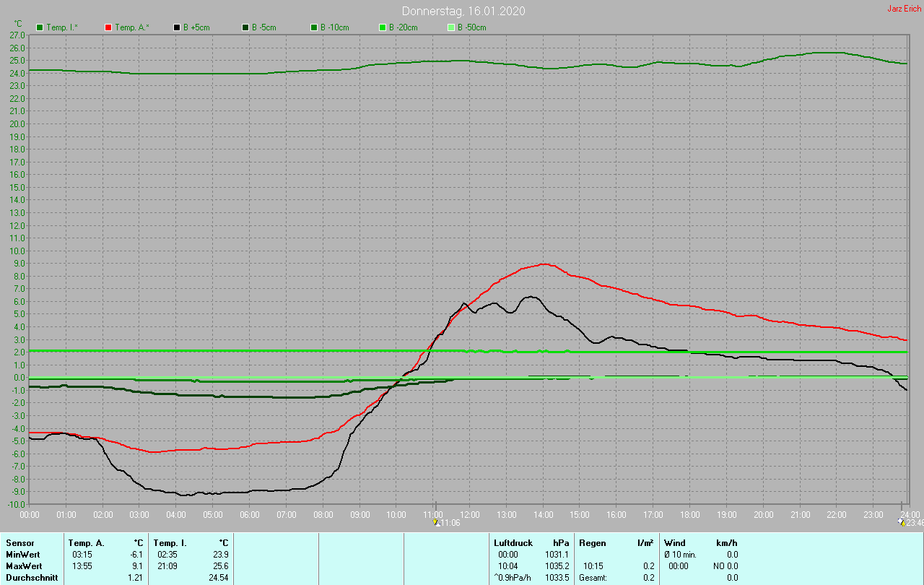Click the Jarz Erich link text
The image size is (924, 585).
point(904,9)
